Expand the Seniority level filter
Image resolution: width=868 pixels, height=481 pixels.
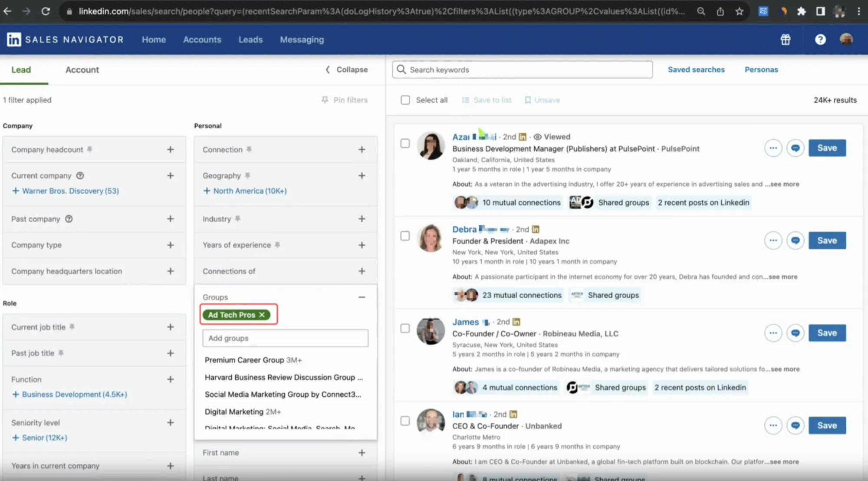[170, 422]
